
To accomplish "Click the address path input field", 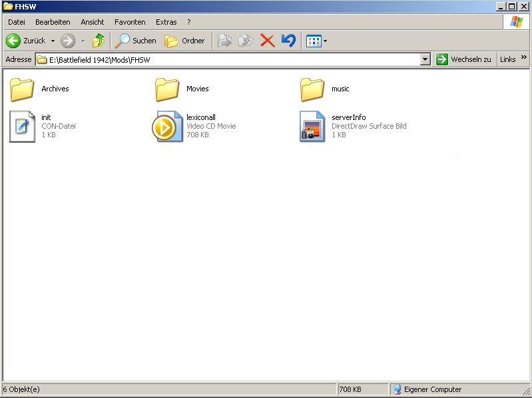I will coord(226,59).
